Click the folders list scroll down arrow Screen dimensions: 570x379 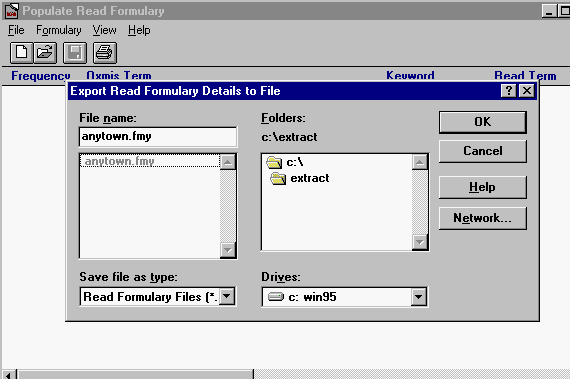click(420, 242)
